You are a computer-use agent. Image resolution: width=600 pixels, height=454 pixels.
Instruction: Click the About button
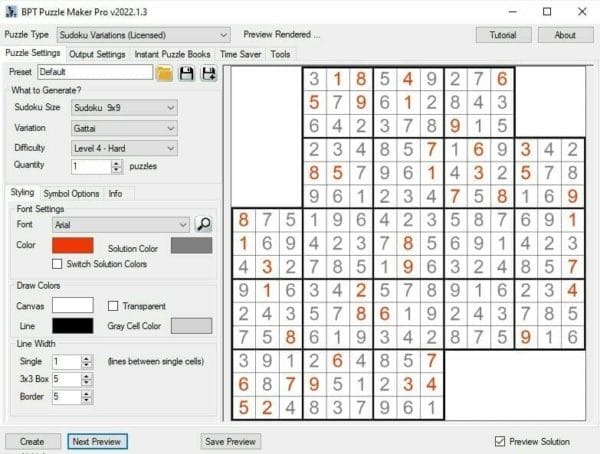[x=566, y=35]
